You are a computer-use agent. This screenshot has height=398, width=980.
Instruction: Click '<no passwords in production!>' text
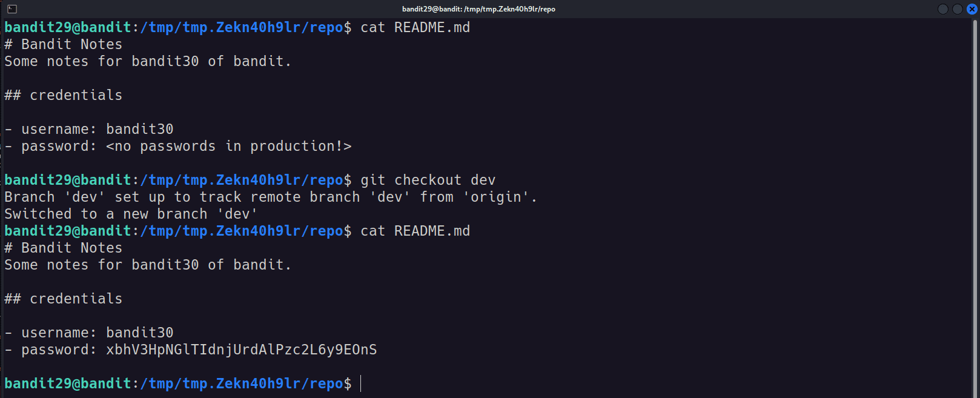coord(228,146)
